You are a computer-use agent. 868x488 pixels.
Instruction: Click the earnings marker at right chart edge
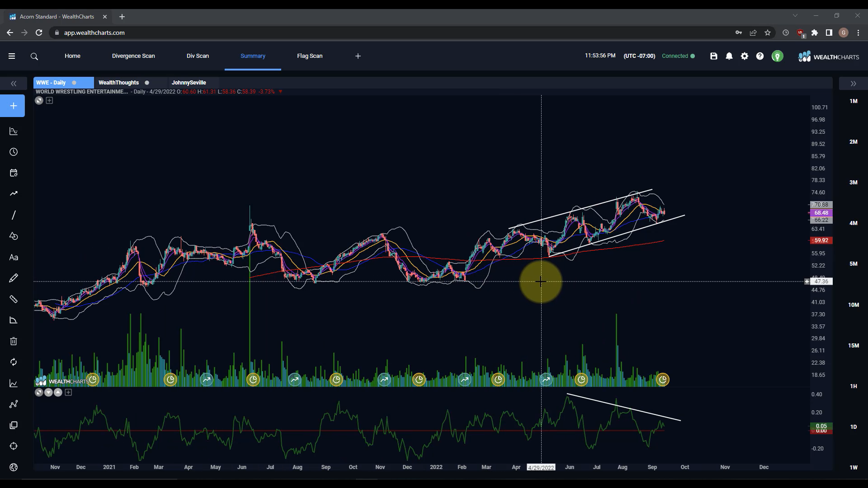663,380
